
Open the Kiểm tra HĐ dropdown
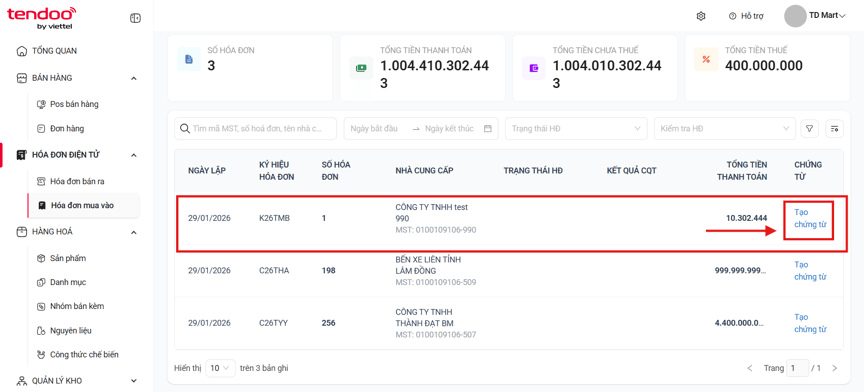(x=725, y=128)
